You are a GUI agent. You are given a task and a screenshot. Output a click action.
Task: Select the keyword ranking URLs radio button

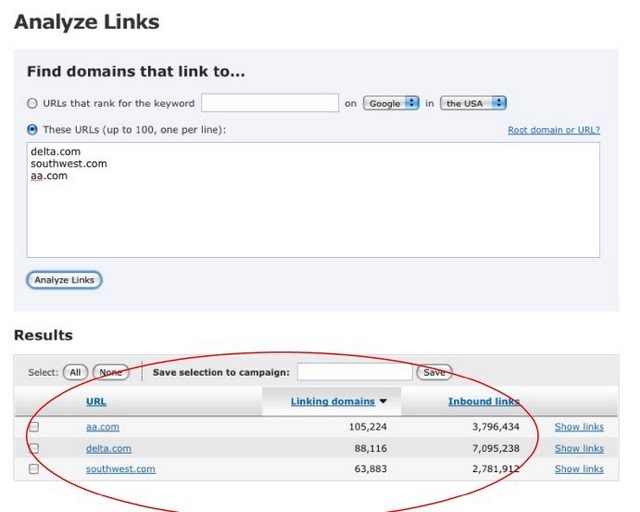click(x=32, y=103)
